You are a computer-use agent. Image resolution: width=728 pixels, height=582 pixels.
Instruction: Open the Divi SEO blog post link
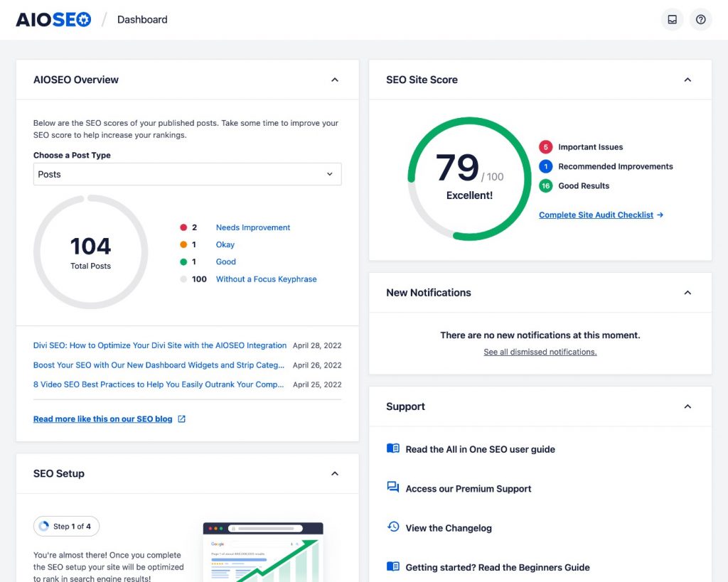tap(160, 345)
